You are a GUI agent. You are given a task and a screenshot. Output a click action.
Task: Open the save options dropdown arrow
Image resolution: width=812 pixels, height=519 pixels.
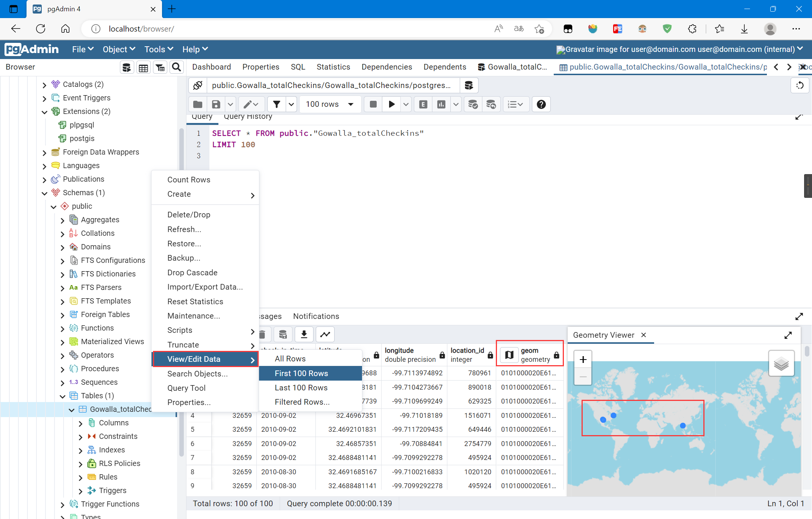click(x=230, y=104)
